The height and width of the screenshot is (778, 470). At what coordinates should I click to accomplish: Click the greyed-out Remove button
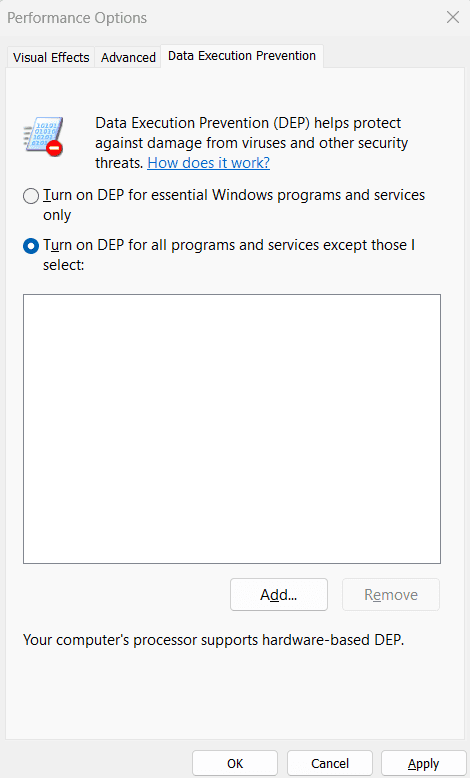[x=391, y=594]
